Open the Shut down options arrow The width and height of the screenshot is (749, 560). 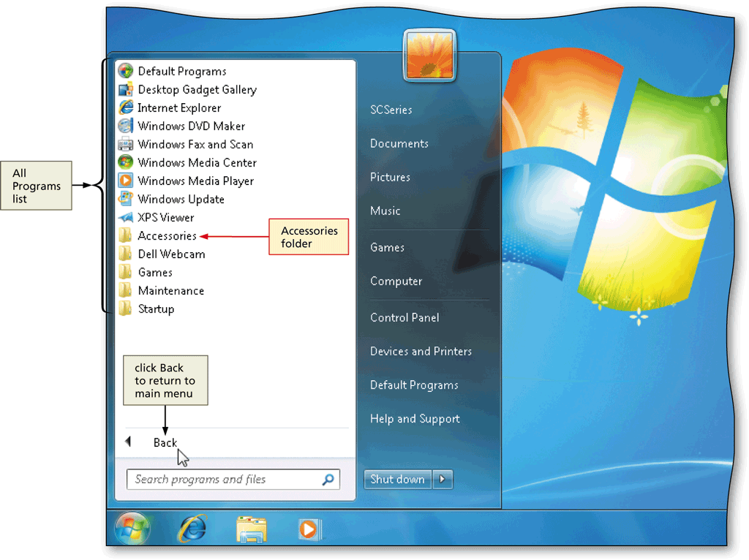point(443,479)
